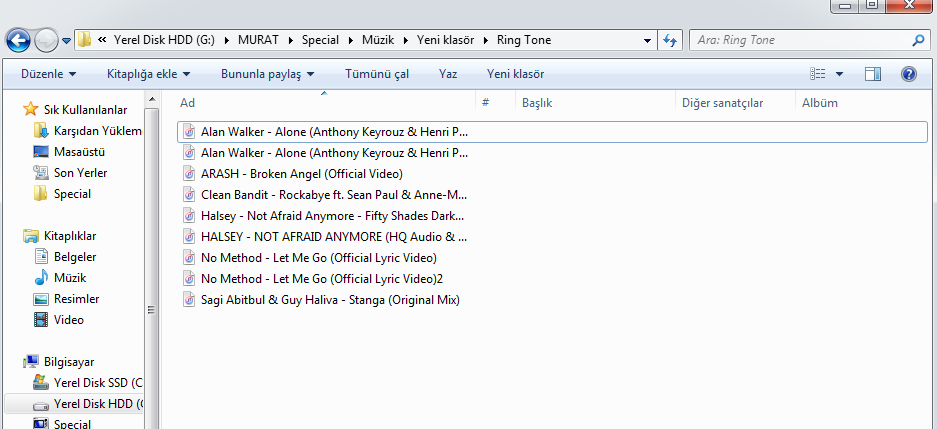Sort by # column header
937x429 pixels.
[x=486, y=103]
